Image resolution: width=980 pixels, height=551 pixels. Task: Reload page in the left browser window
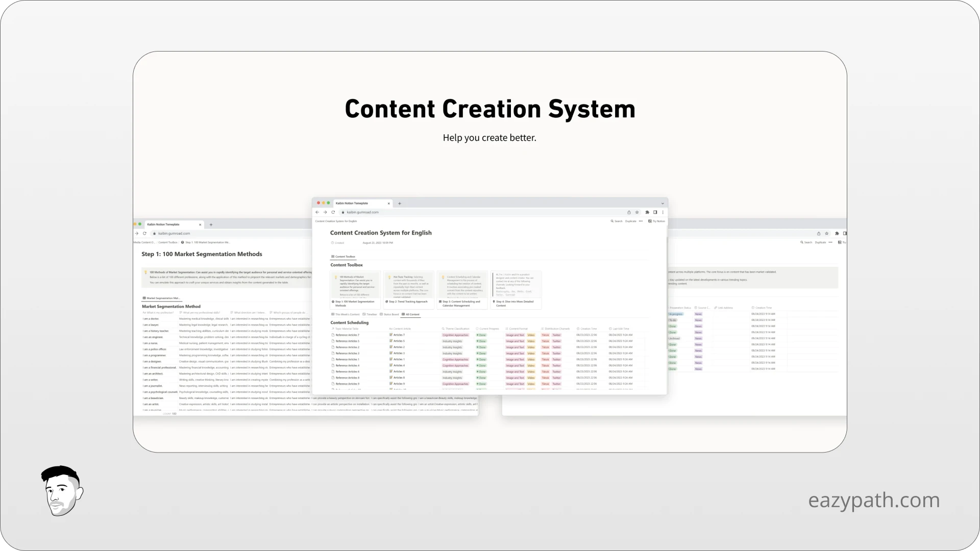point(144,234)
